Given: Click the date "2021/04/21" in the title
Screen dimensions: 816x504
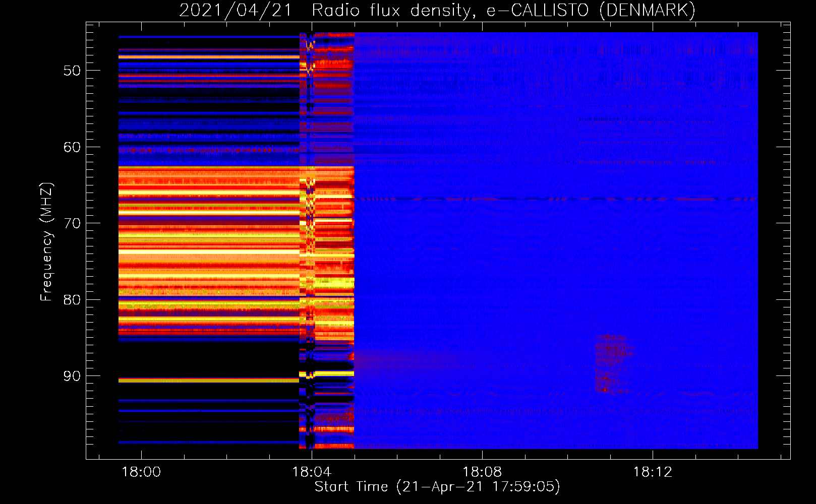Looking at the screenshot, I should 236,10.
